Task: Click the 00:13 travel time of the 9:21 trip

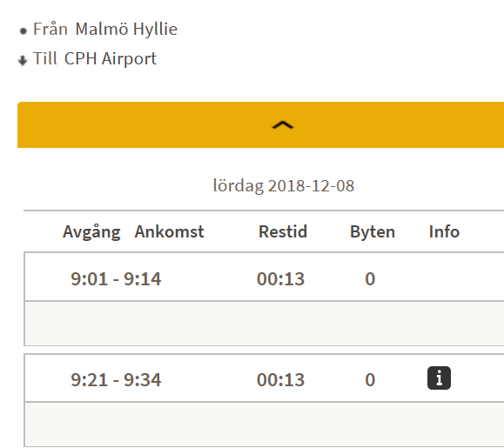Action: coord(280,380)
